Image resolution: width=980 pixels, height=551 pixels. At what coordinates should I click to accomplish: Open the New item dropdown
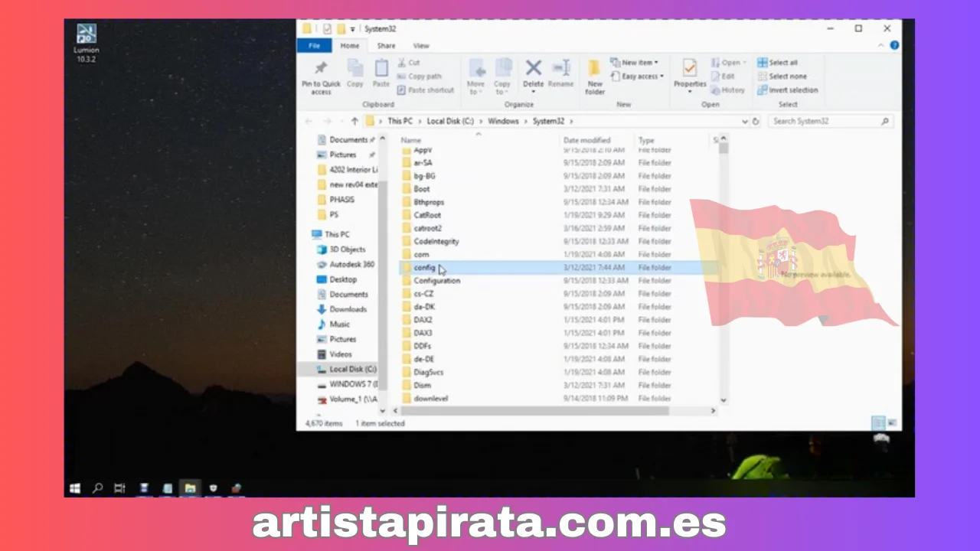click(635, 63)
